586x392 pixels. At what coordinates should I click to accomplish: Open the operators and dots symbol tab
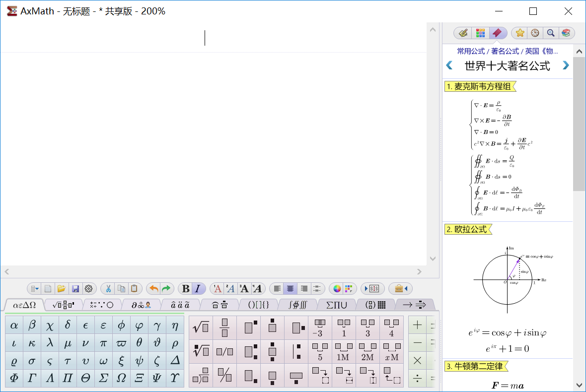pyautogui.click(x=102, y=305)
